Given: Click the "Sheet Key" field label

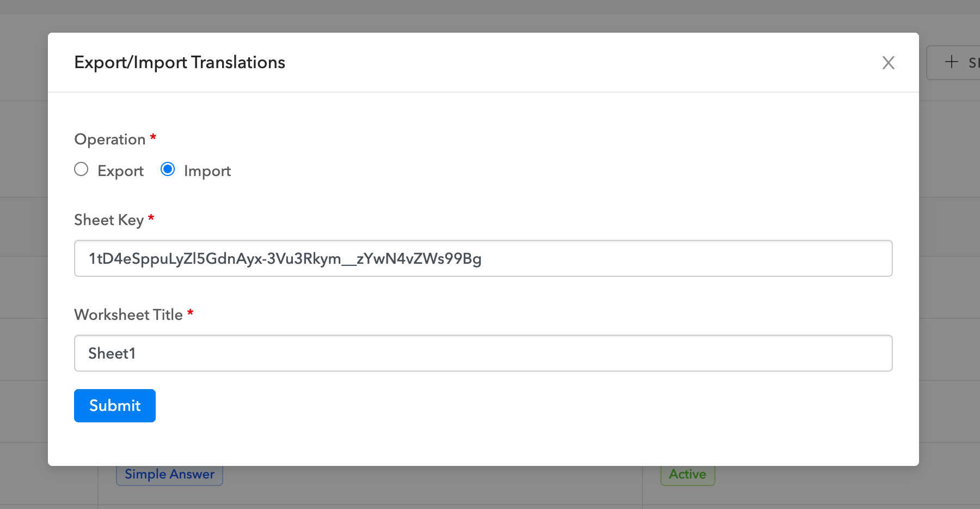Looking at the screenshot, I should coord(109,220).
